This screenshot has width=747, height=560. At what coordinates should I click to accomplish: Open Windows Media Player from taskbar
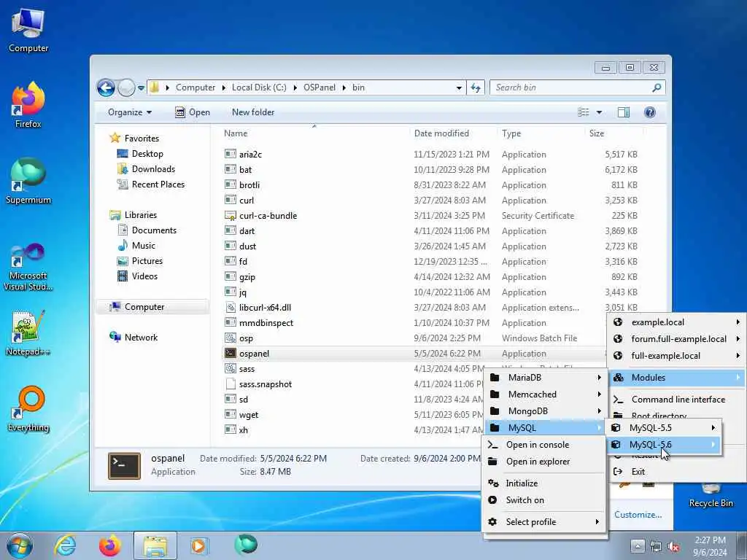coord(198,545)
